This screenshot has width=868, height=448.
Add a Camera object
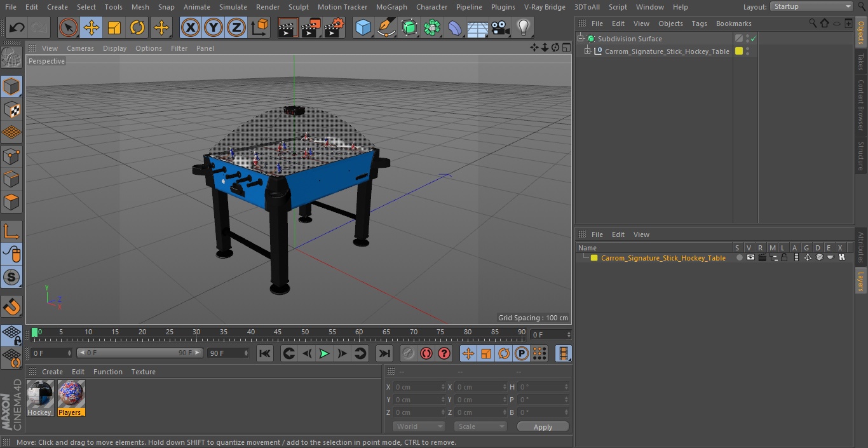coord(501,27)
